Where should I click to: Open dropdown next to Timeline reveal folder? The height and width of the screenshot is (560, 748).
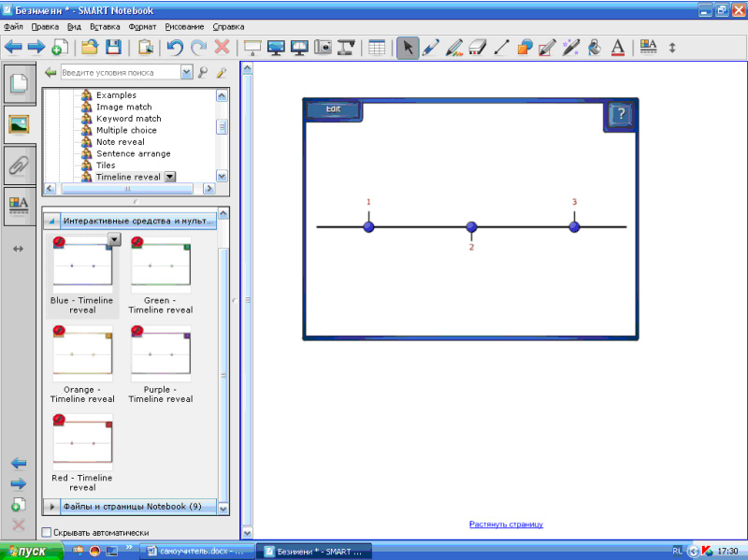(169, 177)
